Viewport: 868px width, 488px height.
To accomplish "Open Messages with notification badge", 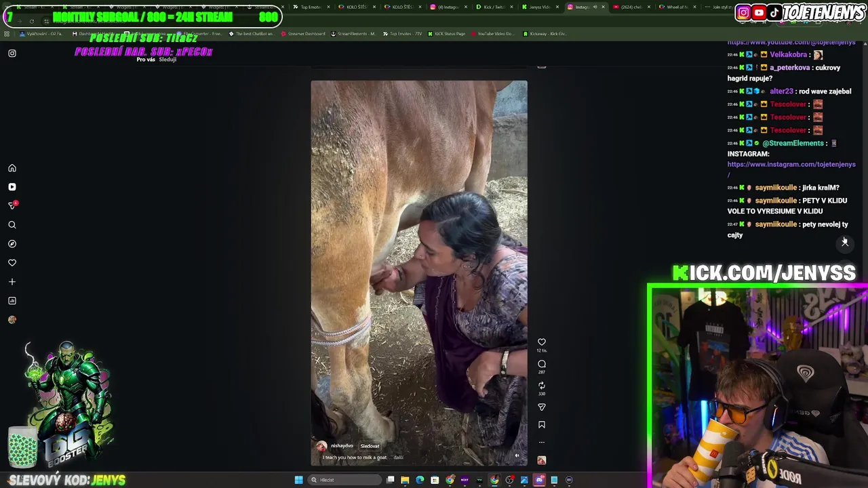I will click(12, 205).
